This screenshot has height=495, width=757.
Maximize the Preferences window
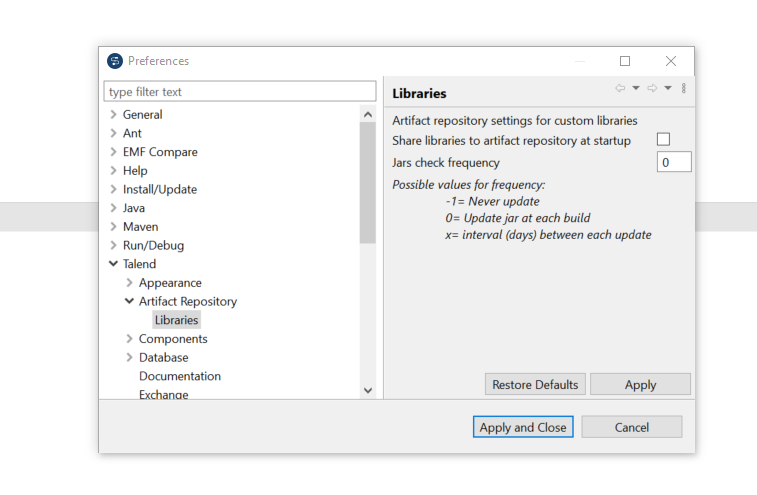pos(625,61)
